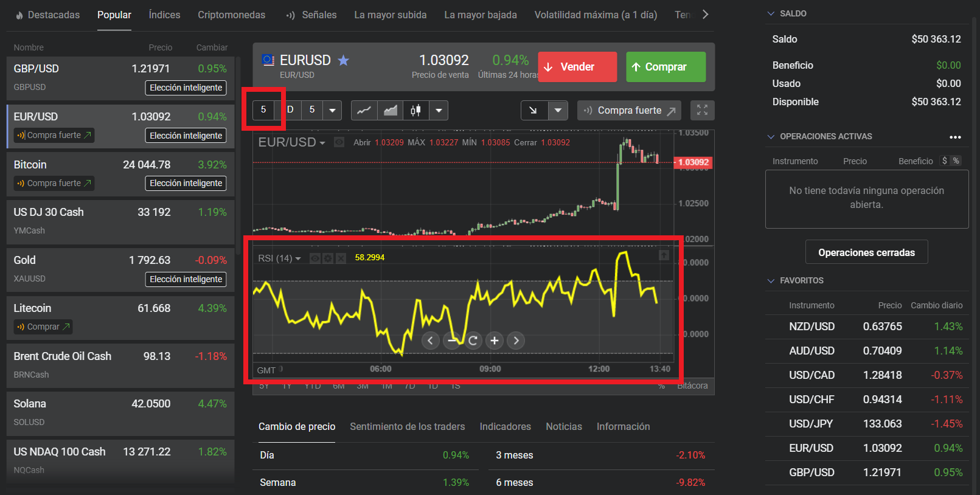Select the Solana instrument row
Viewport: 980px width, 495px height.
point(120,413)
